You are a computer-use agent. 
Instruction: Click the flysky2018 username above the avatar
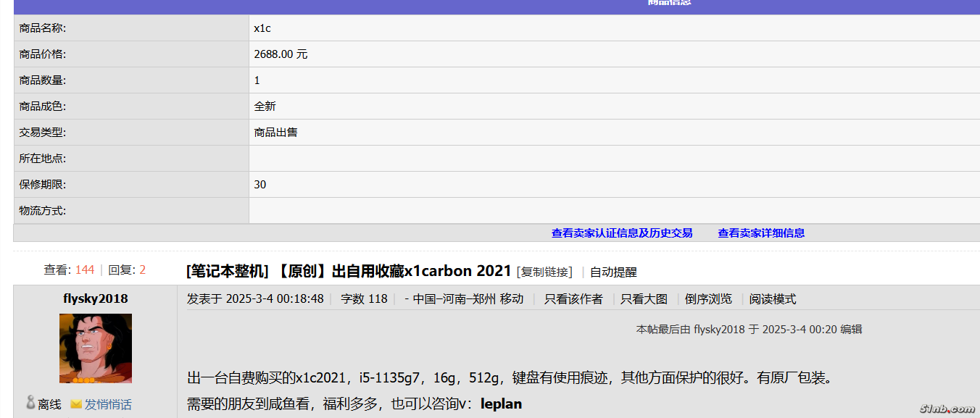tap(96, 298)
